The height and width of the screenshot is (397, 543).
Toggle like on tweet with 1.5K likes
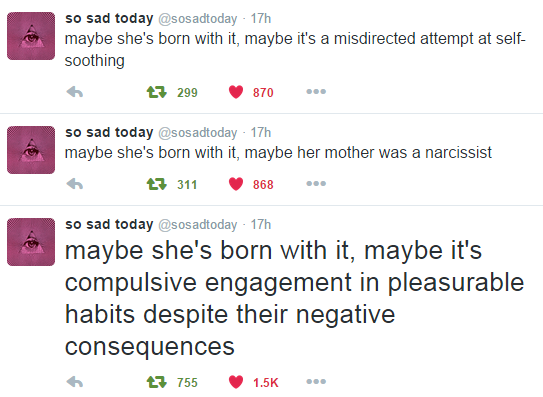[236, 382]
